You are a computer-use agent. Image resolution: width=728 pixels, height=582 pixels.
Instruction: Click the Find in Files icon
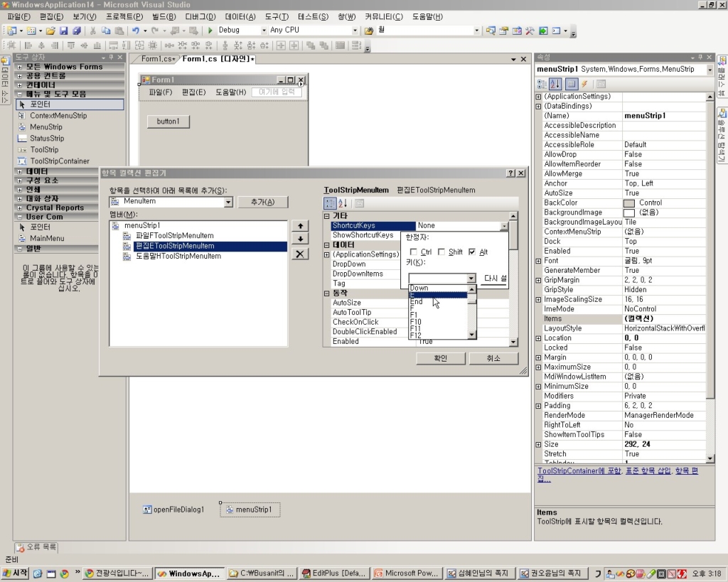369,31
